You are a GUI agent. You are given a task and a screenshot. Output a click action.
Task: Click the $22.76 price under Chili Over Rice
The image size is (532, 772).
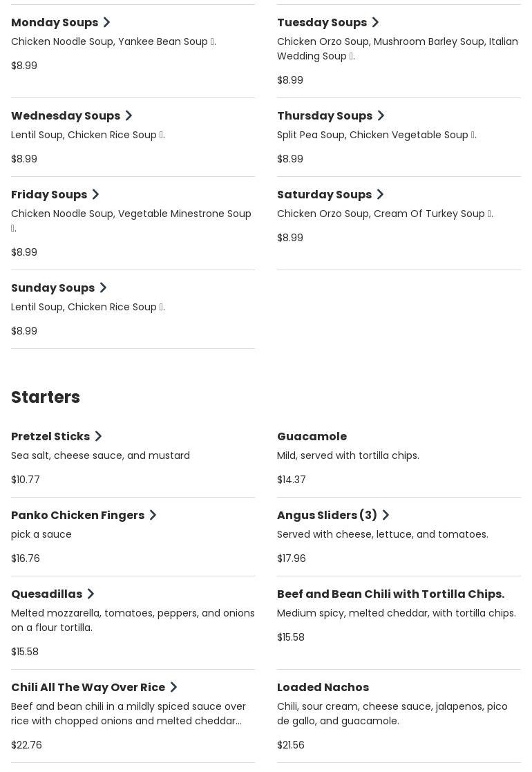click(x=26, y=745)
